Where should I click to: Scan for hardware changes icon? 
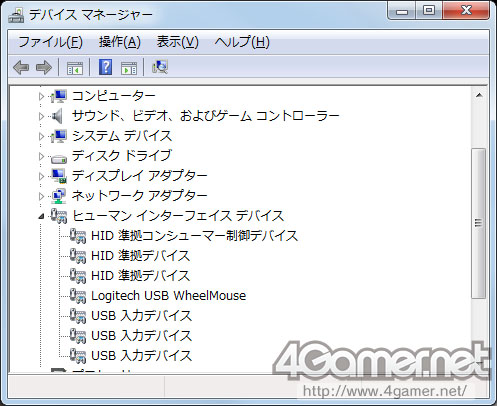pyautogui.click(x=160, y=67)
